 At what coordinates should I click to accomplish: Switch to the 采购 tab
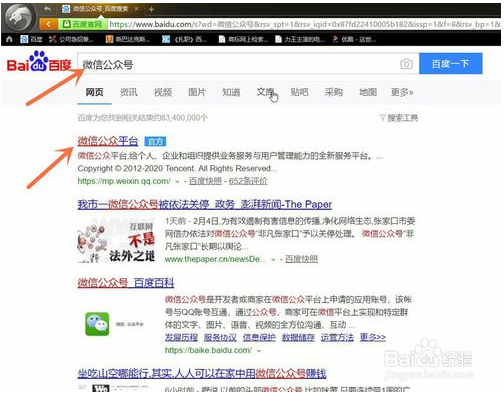click(334, 92)
